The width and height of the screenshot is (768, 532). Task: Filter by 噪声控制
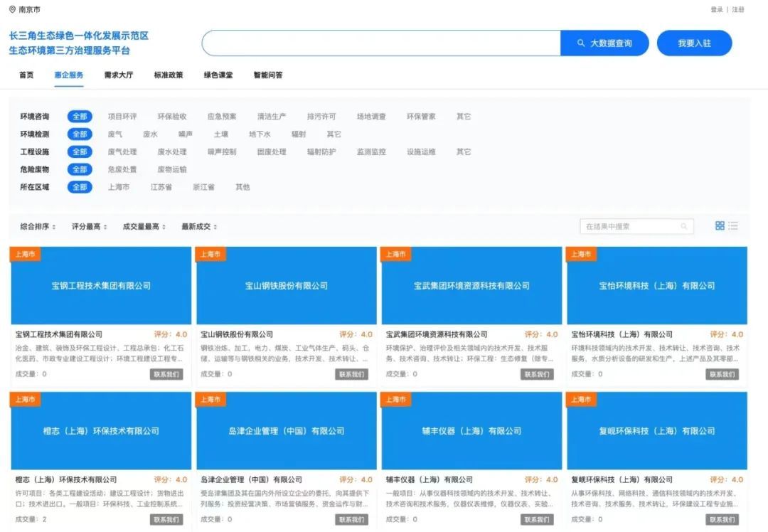coord(222,152)
